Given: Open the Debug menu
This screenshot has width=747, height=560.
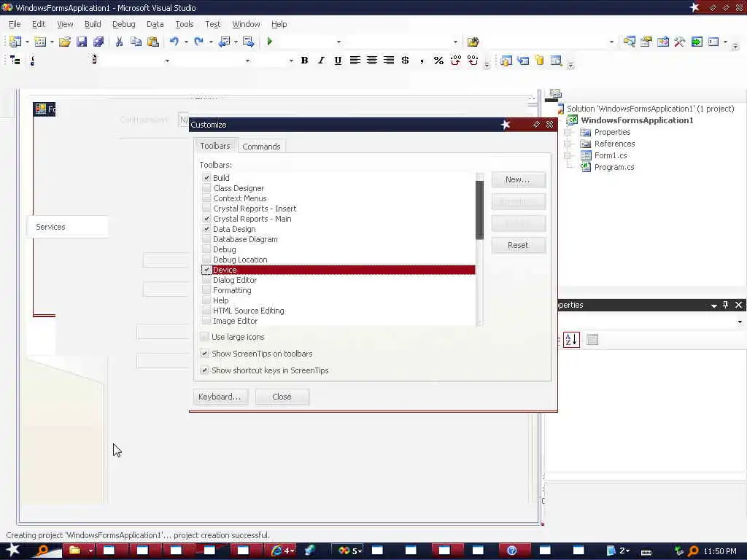Looking at the screenshot, I should pyautogui.click(x=123, y=24).
